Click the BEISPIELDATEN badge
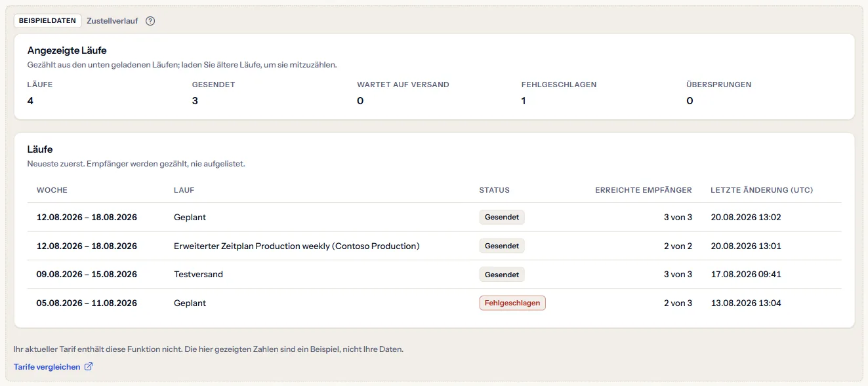Image resolution: width=868 pixels, height=386 pixels. [48, 21]
